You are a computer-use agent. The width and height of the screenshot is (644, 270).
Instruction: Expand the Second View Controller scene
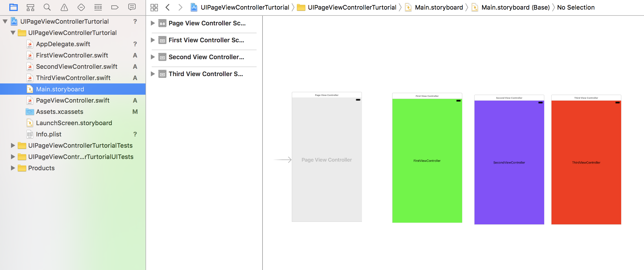(153, 57)
